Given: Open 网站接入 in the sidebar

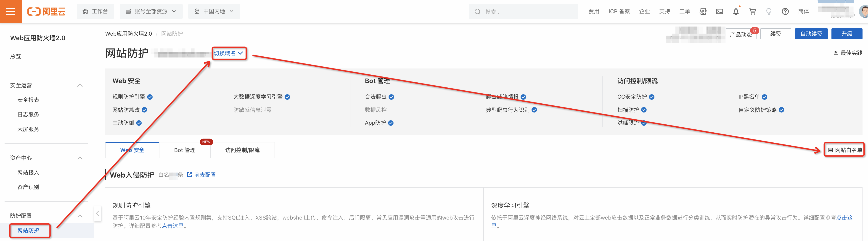Looking at the screenshot, I should [x=28, y=173].
